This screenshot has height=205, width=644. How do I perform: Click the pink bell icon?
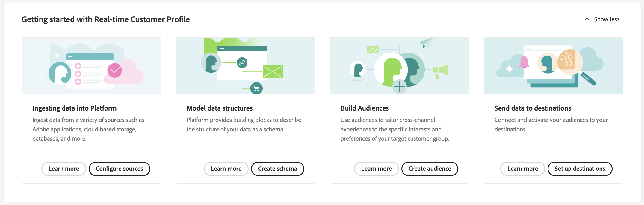click(524, 62)
